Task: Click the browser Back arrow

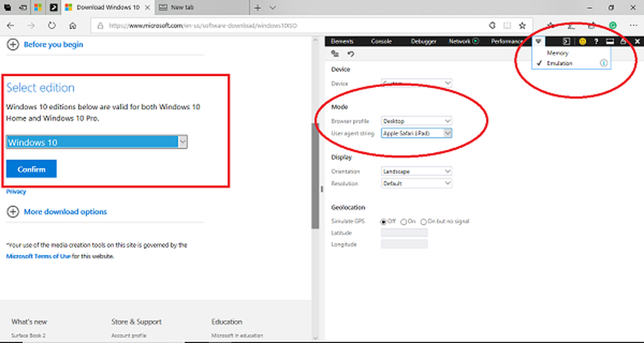Action: 11,26
